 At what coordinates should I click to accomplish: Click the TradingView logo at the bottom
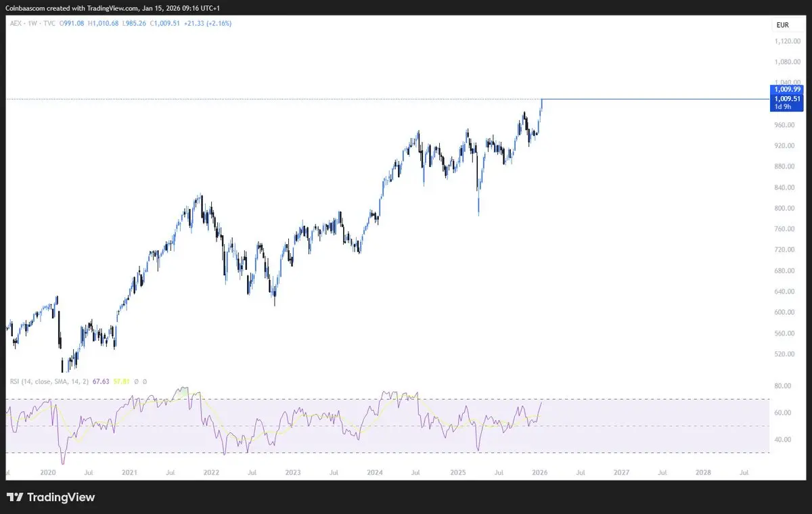click(51, 498)
